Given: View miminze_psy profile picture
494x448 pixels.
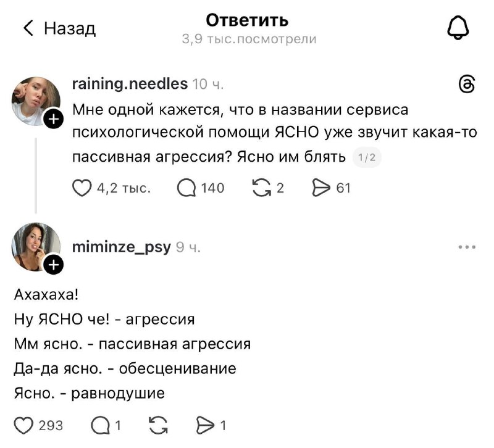Looking at the screenshot, I should point(36,247).
